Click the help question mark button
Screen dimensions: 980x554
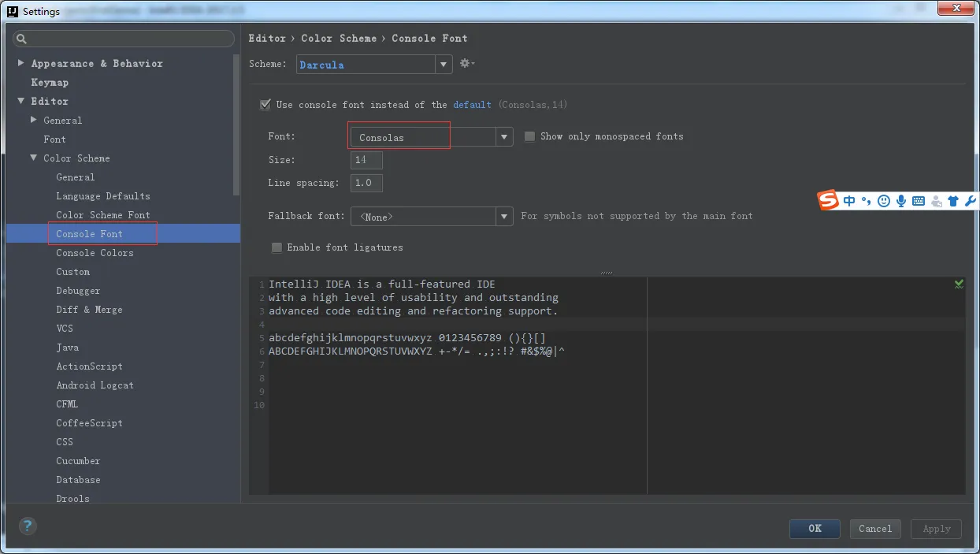(x=28, y=526)
